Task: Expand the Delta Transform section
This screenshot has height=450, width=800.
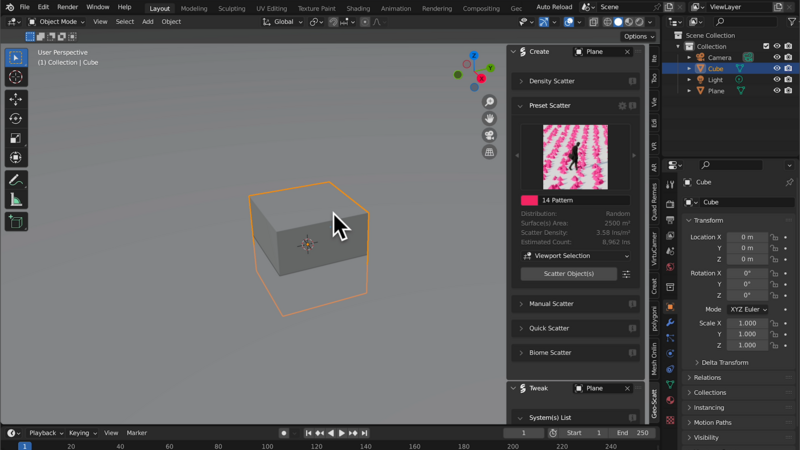Action: click(724, 363)
